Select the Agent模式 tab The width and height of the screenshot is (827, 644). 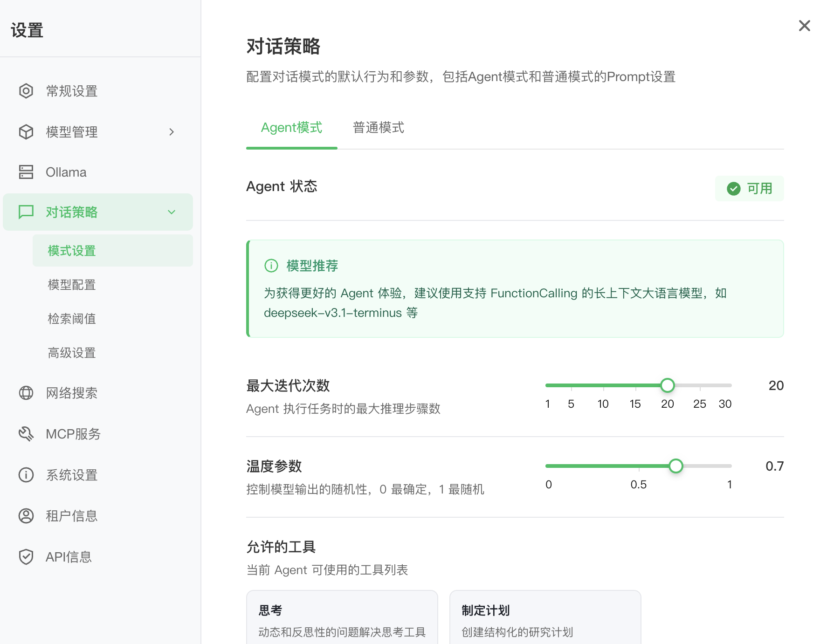(291, 127)
